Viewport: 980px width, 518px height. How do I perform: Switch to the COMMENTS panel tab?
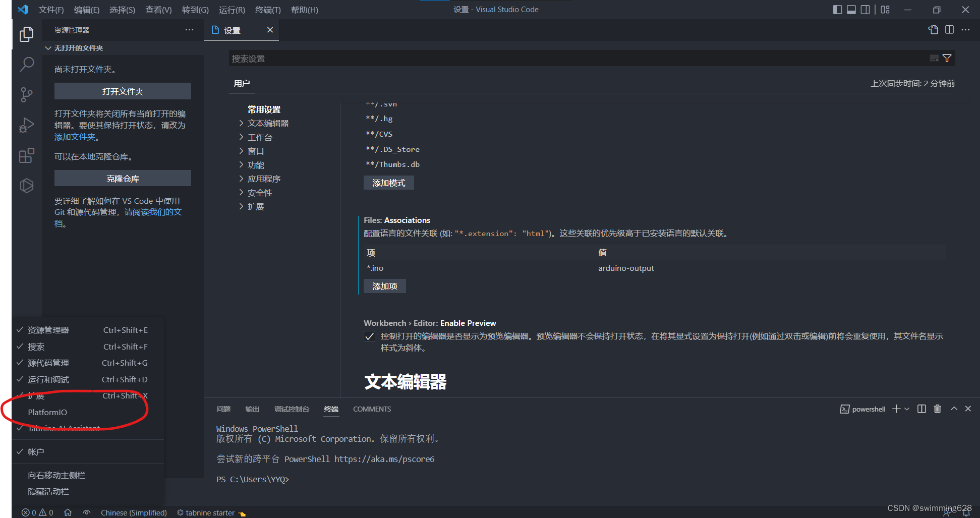click(x=372, y=409)
